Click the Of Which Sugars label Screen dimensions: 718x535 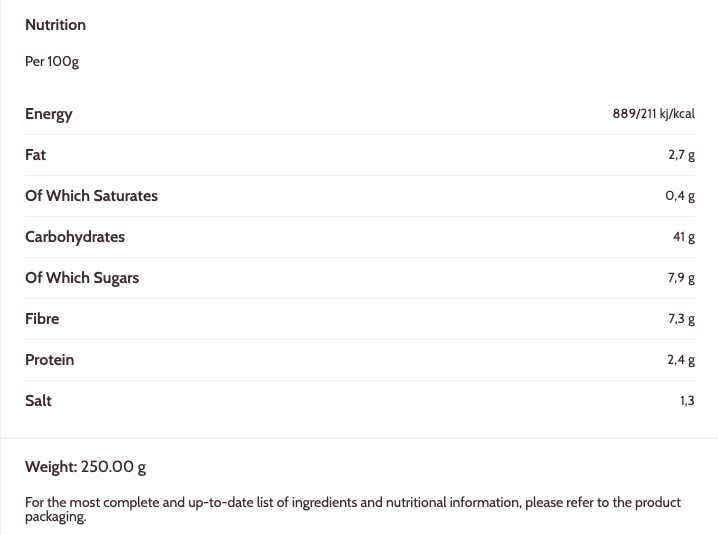[82, 278]
